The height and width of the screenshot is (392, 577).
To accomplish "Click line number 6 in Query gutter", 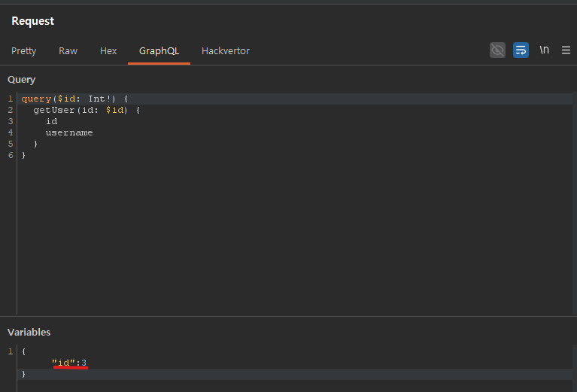I will tap(11, 156).
